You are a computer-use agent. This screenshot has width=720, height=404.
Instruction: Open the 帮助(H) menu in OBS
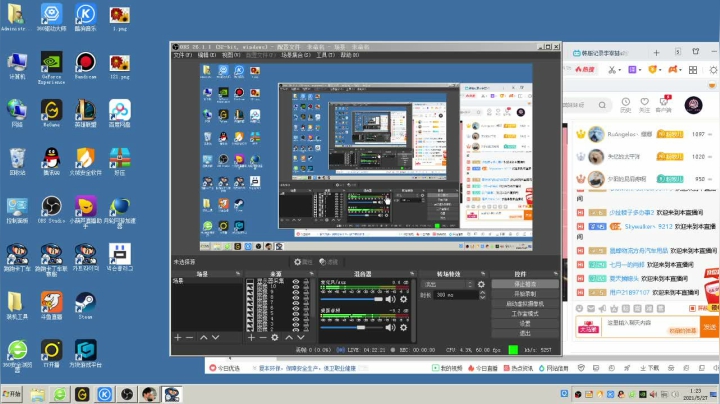(350, 55)
